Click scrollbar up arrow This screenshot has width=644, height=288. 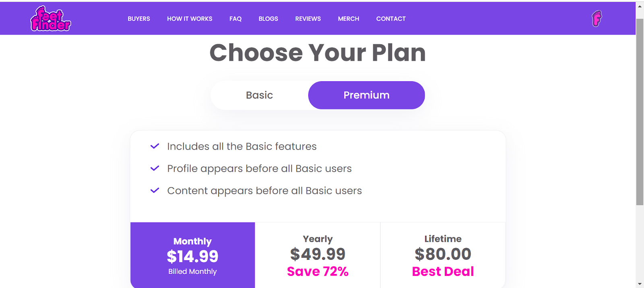[x=640, y=6]
